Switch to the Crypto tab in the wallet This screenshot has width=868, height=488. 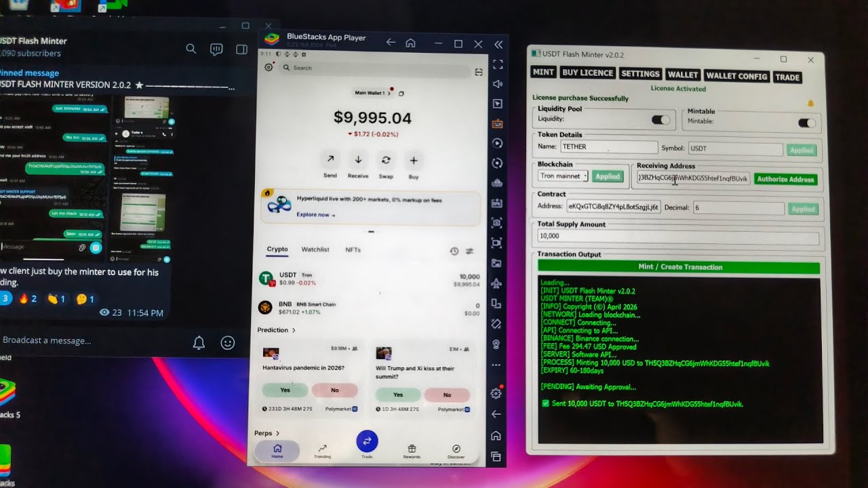(x=277, y=249)
